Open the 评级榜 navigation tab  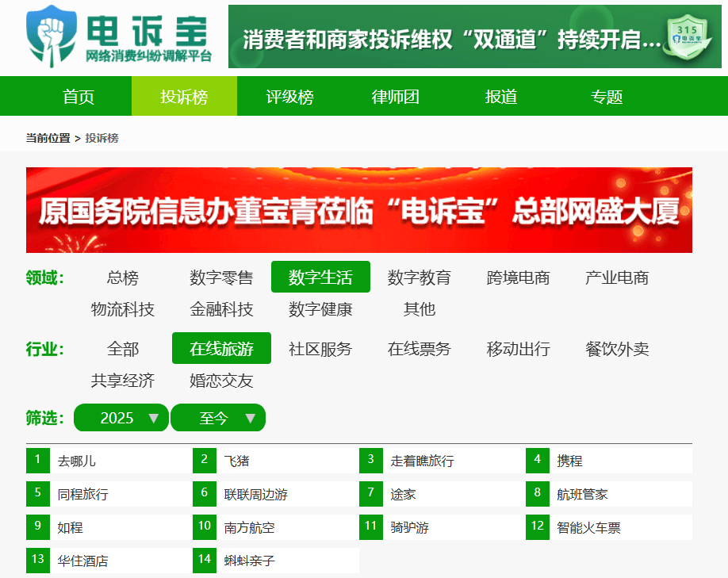pyautogui.click(x=289, y=97)
